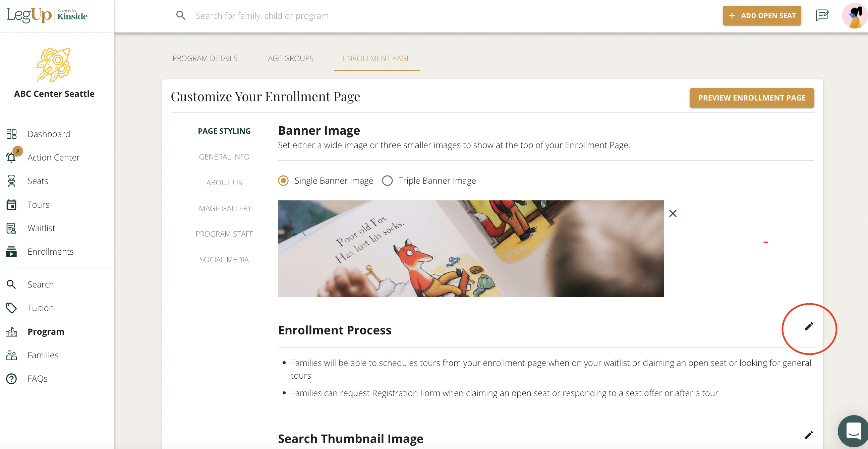Open the messages icon in header
Screen dimensions: 868x449
(x=822, y=15)
